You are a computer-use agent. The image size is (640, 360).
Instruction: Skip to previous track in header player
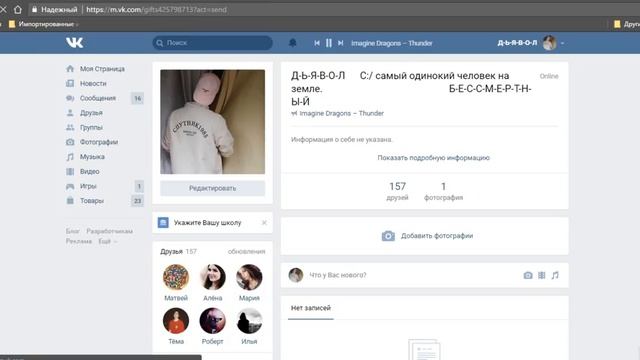point(317,43)
